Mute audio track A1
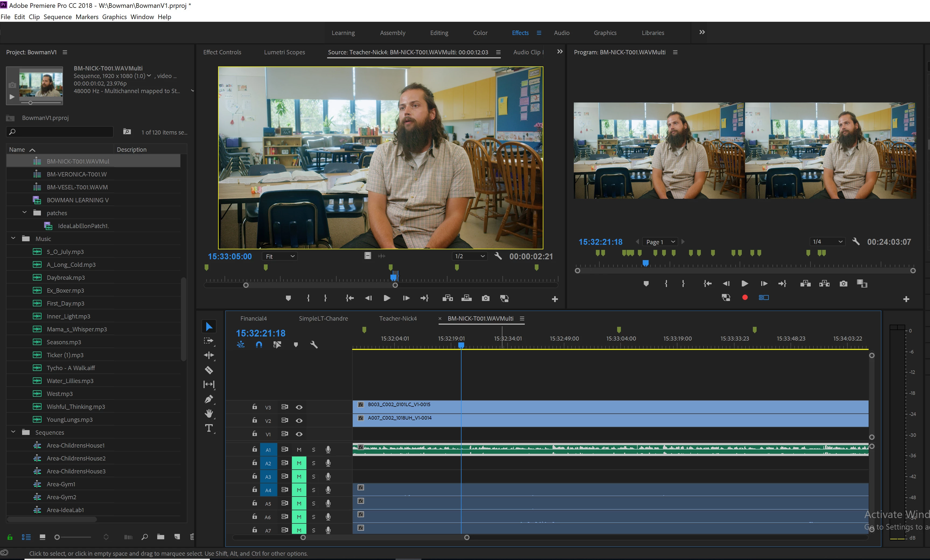The height and width of the screenshot is (560, 930). coord(299,449)
